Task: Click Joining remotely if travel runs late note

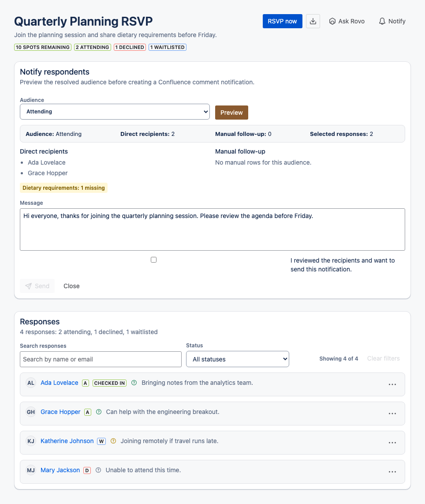Action: coord(169,441)
